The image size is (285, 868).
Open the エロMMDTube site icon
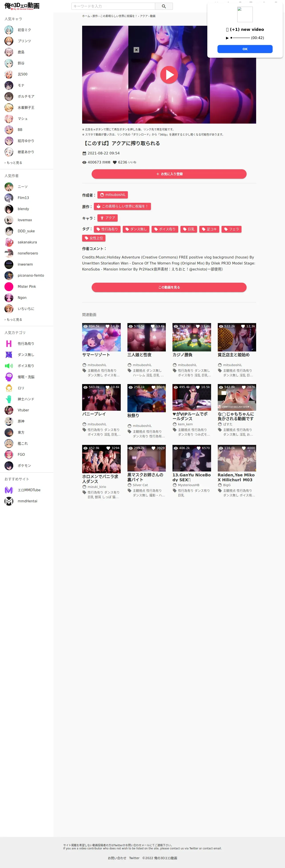point(9,490)
